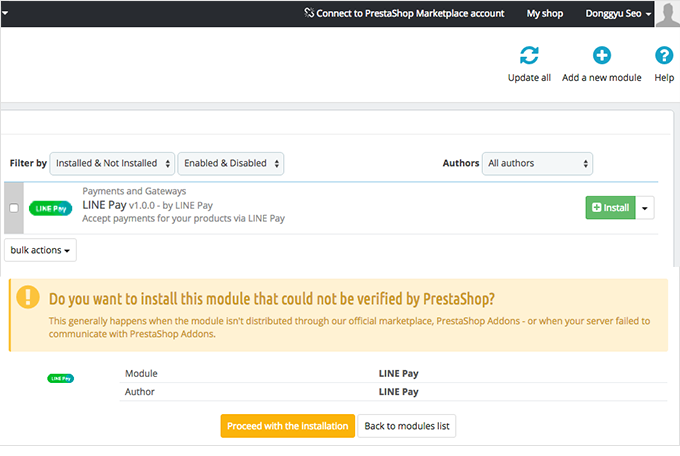The width and height of the screenshot is (680, 456).
Task: Open the My shop link
Action: (x=545, y=13)
